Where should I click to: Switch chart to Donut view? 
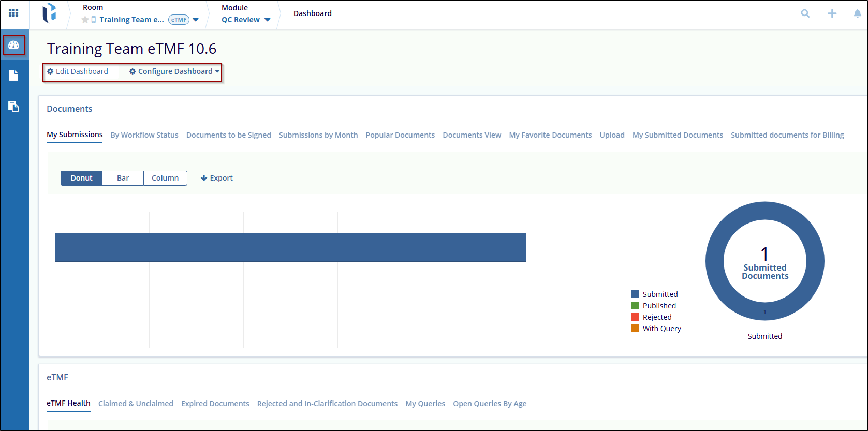[x=82, y=178]
